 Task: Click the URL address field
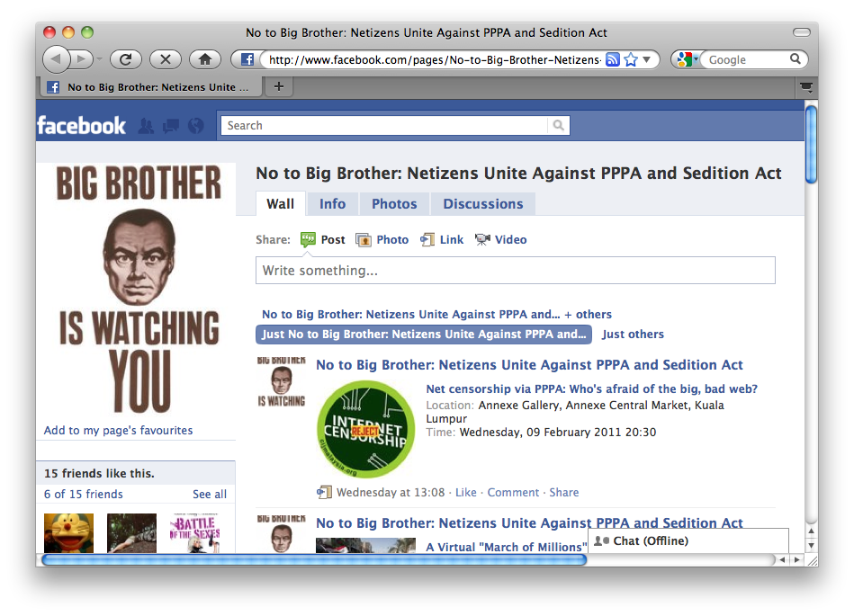(x=434, y=59)
